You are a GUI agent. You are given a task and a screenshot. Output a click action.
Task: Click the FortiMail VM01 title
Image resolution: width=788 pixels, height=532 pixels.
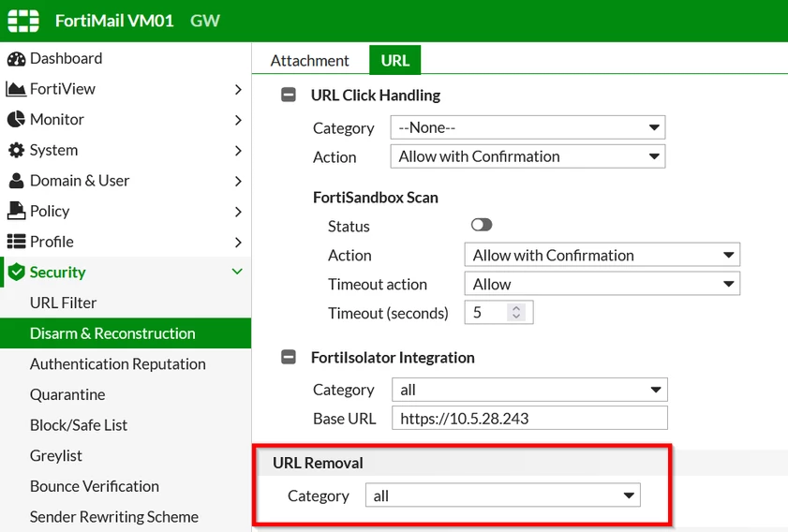click(x=114, y=21)
